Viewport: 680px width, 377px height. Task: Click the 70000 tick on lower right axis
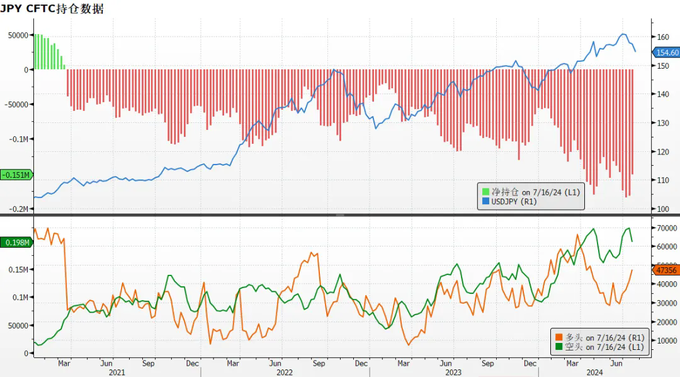pyautogui.click(x=667, y=228)
